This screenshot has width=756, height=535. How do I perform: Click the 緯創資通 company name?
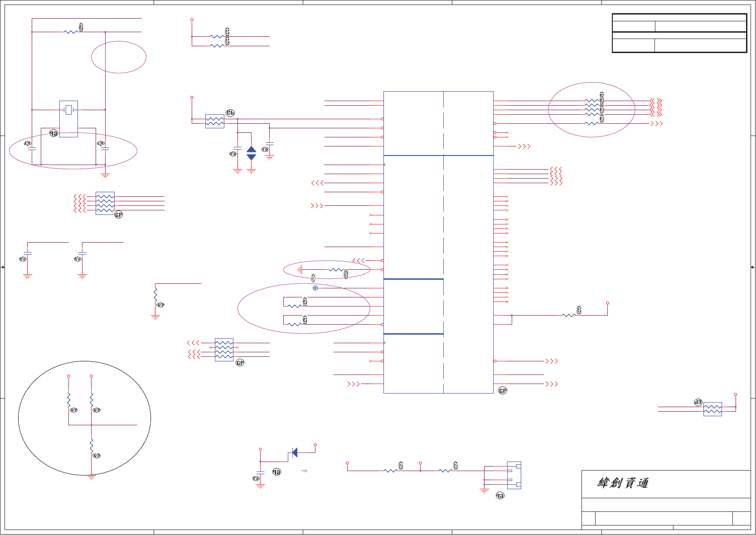point(623,483)
